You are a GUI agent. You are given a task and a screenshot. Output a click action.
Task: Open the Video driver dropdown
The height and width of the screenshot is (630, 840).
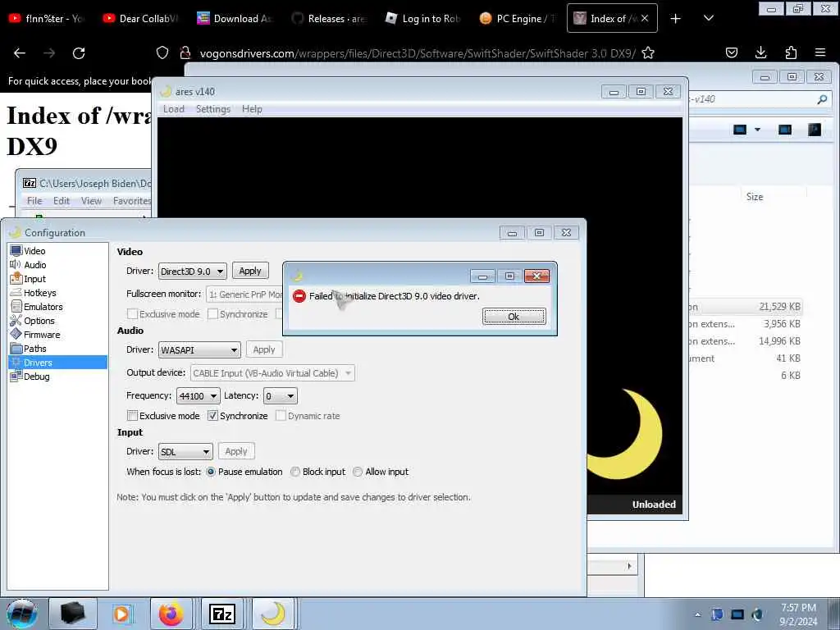point(192,271)
